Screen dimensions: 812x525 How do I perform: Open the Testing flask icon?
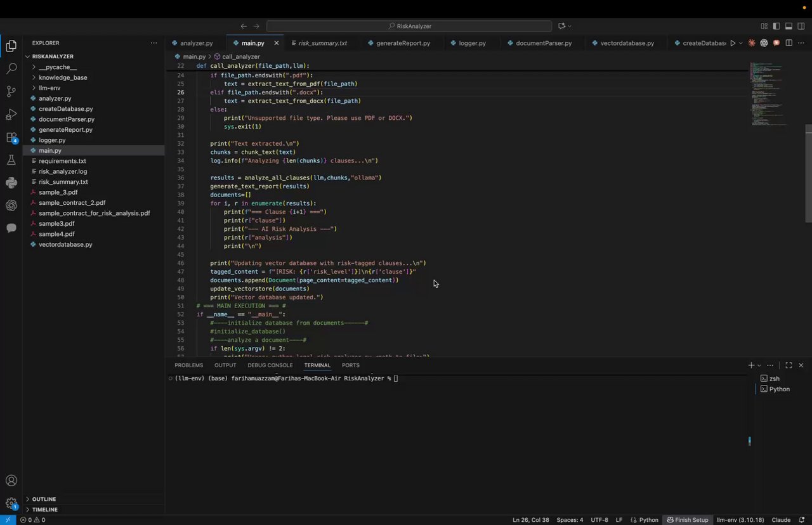click(x=11, y=160)
